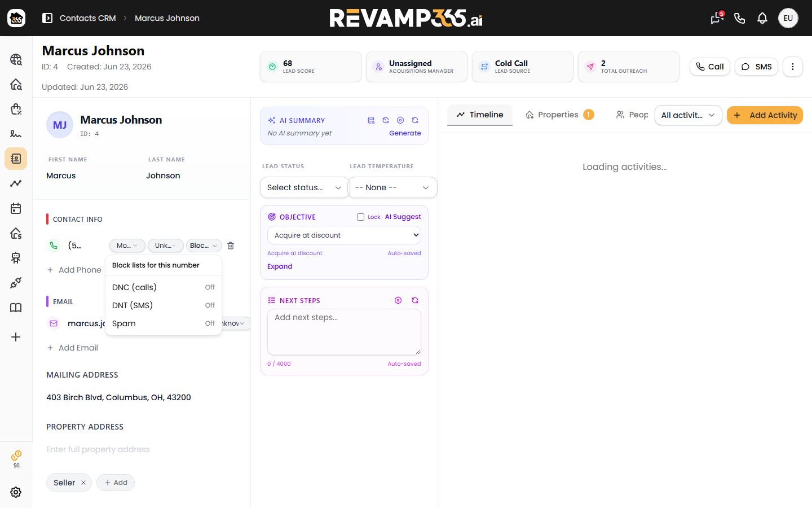Open the calendar icon in the sidebar
812x508 pixels.
tap(16, 208)
